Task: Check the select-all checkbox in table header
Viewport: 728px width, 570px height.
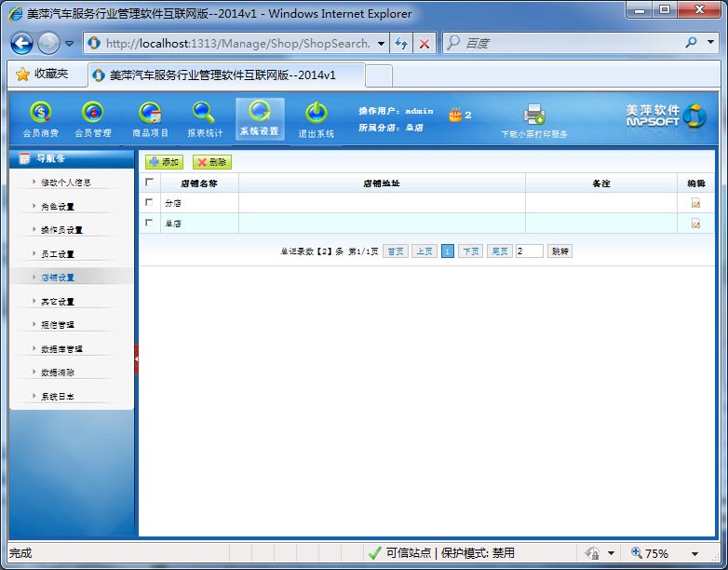Action: click(x=149, y=183)
